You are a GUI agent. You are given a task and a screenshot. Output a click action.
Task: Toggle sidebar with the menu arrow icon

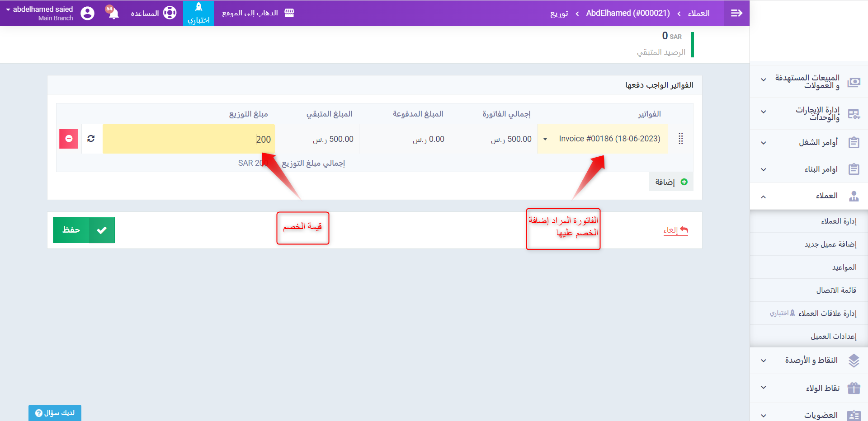(736, 13)
